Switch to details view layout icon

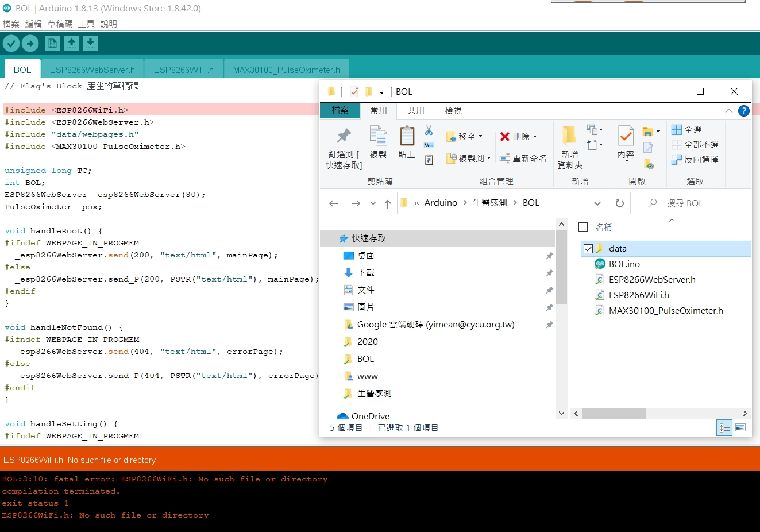pos(725,428)
